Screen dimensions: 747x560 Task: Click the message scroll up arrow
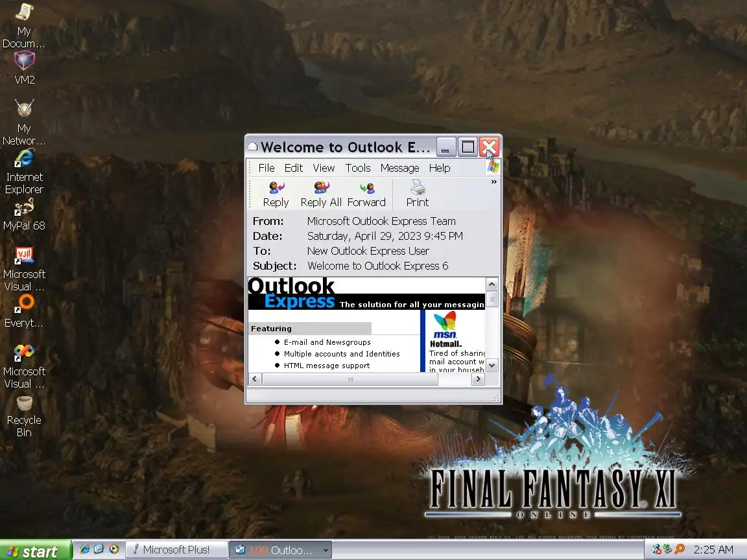(492, 285)
